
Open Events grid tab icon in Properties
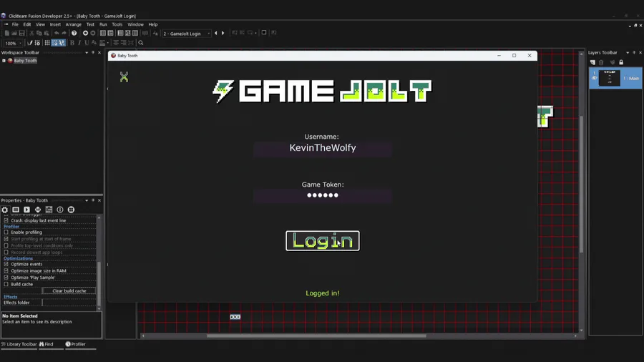pos(49,210)
